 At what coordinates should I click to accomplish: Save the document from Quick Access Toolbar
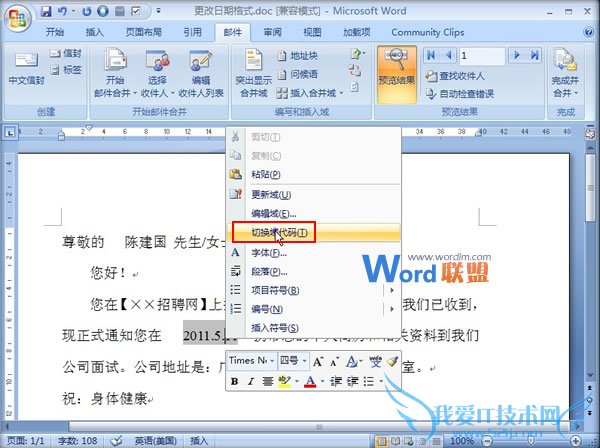click(46, 11)
